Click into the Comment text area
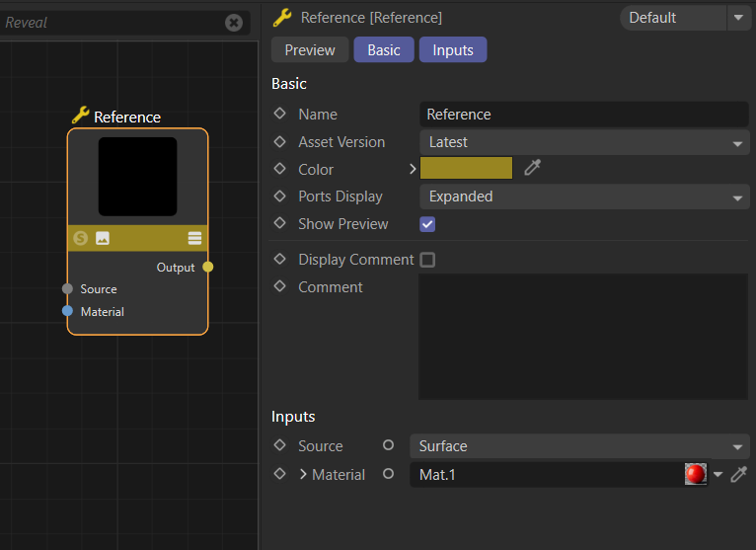 point(582,336)
